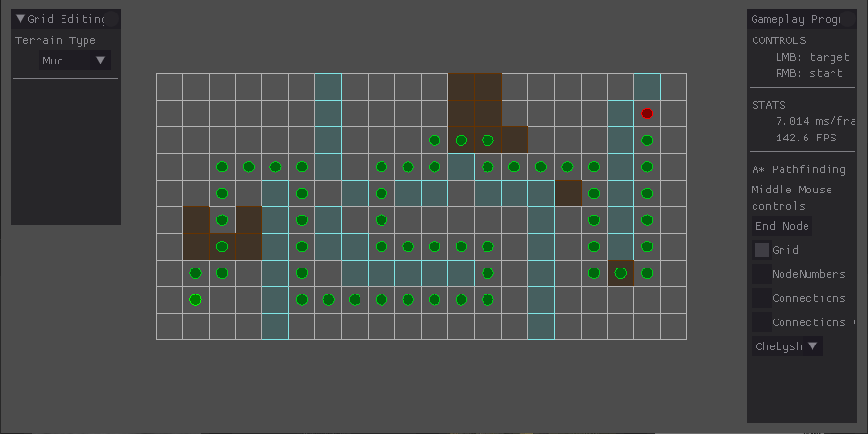
Task: Click the green path node directly below the red node
Action: pyautogui.click(x=647, y=140)
